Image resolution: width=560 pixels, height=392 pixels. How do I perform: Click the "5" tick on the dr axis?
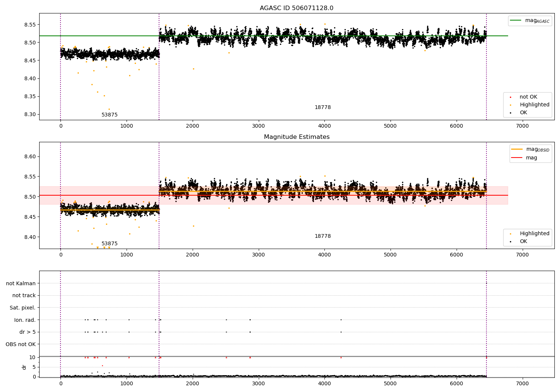pos(34,367)
